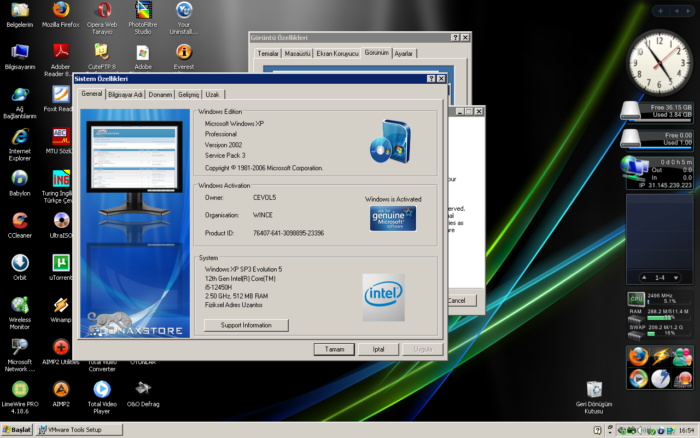Click Cancel button in background dialog
This screenshot has width=700, height=438.
(460, 300)
